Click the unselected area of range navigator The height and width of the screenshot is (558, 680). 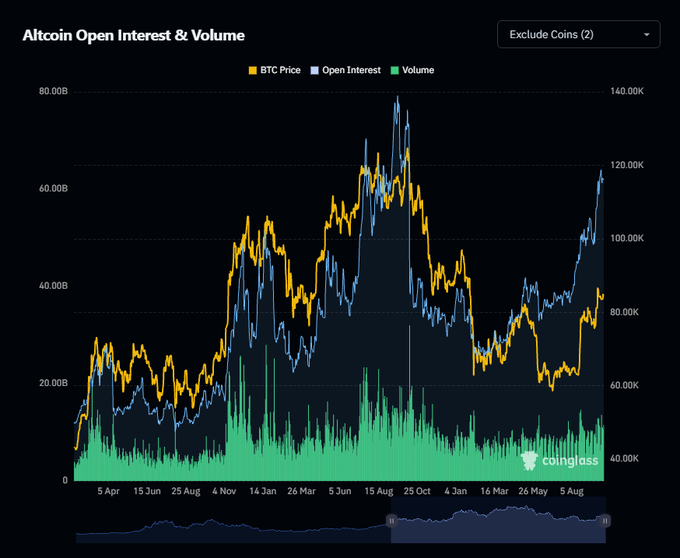[x=233, y=520]
